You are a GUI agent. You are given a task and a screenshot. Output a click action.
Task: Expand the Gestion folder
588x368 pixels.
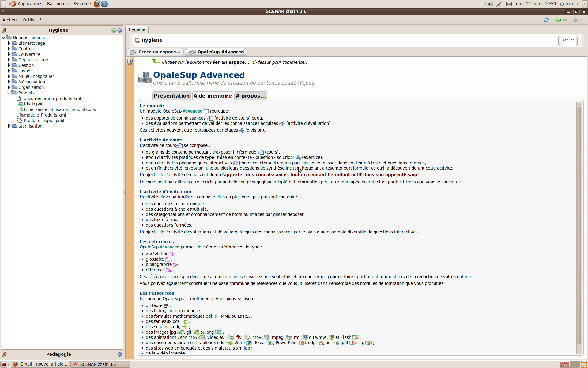click(9, 65)
